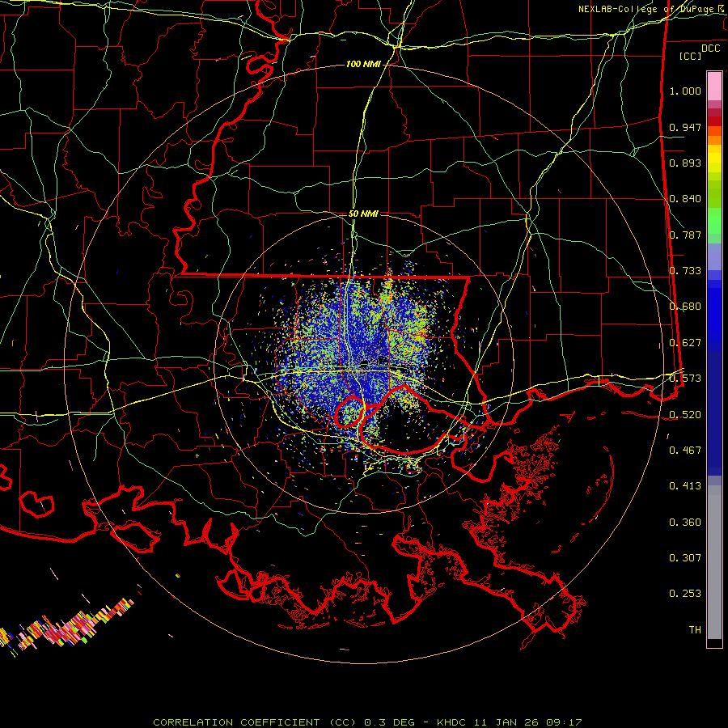Click the 1.000 value on the color scale
Screen dimensions: 728x728
click(685, 91)
